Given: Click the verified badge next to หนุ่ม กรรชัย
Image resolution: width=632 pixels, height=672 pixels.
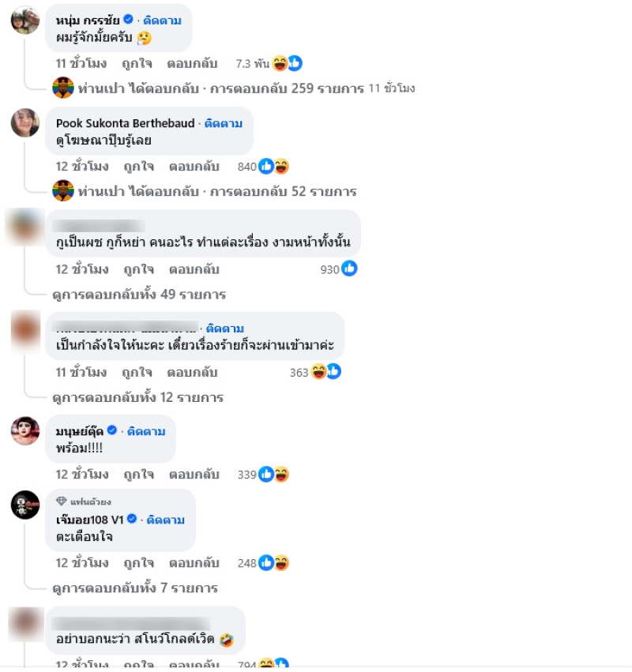Looking at the screenshot, I should pos(128,19).
